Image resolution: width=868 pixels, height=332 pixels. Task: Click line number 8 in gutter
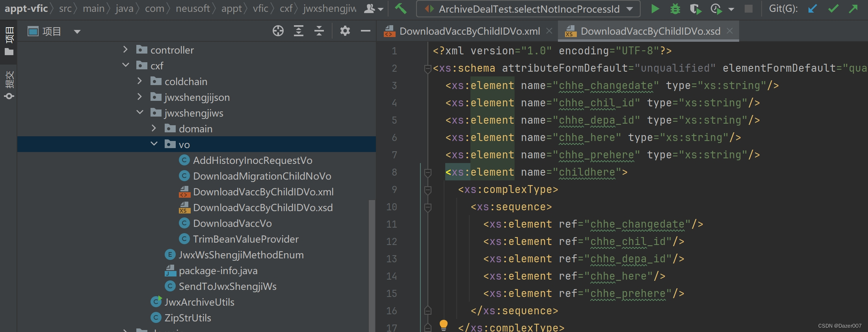pyautogui.click(x=394, y=172)
